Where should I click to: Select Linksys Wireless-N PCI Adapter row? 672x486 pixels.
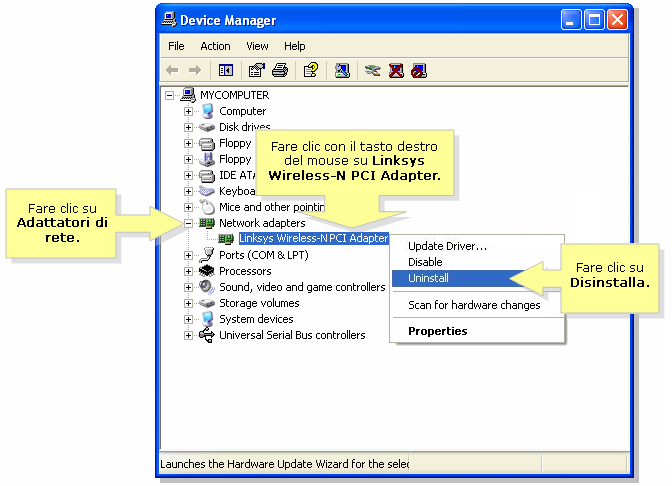click(x=314, y=238)
